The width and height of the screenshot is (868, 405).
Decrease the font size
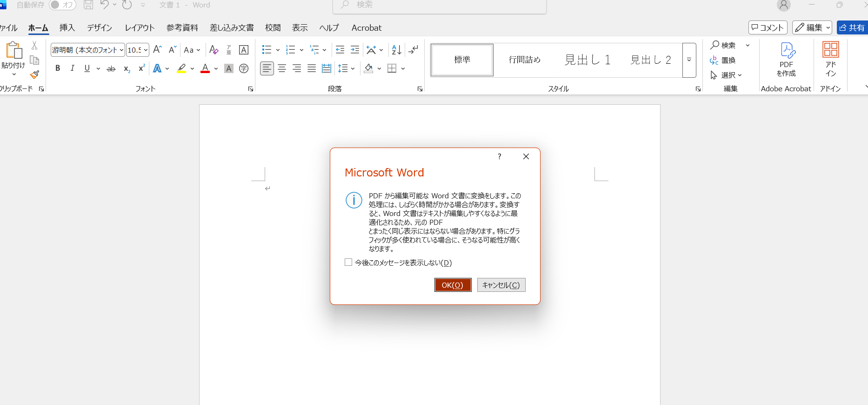[172, 50]
